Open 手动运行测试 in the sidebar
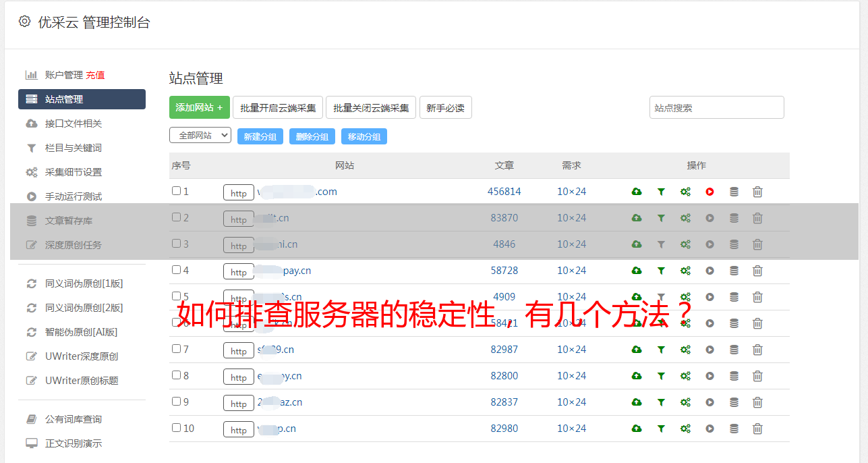The image size is (868, 463). [74, 196]
